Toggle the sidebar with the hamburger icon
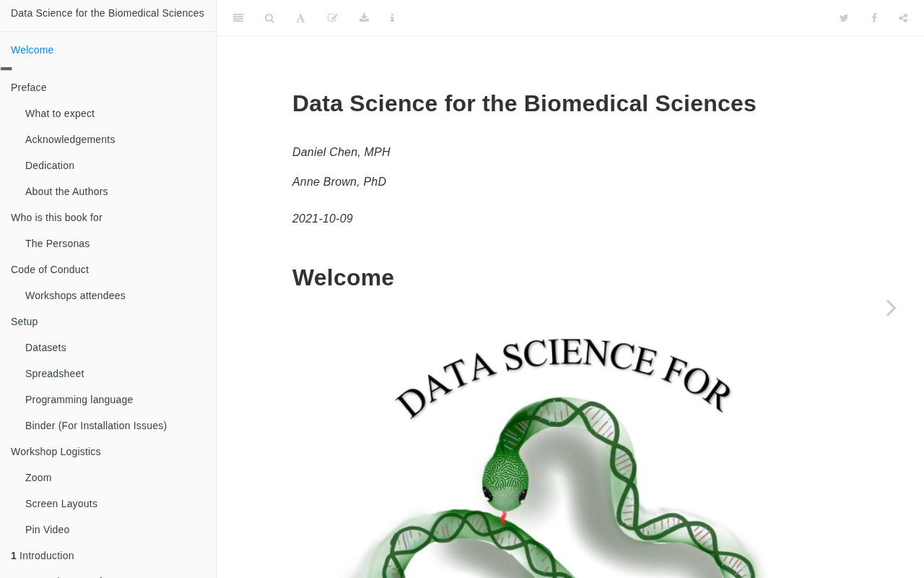Viewport: 924px width, 578px height. point(238,18)
